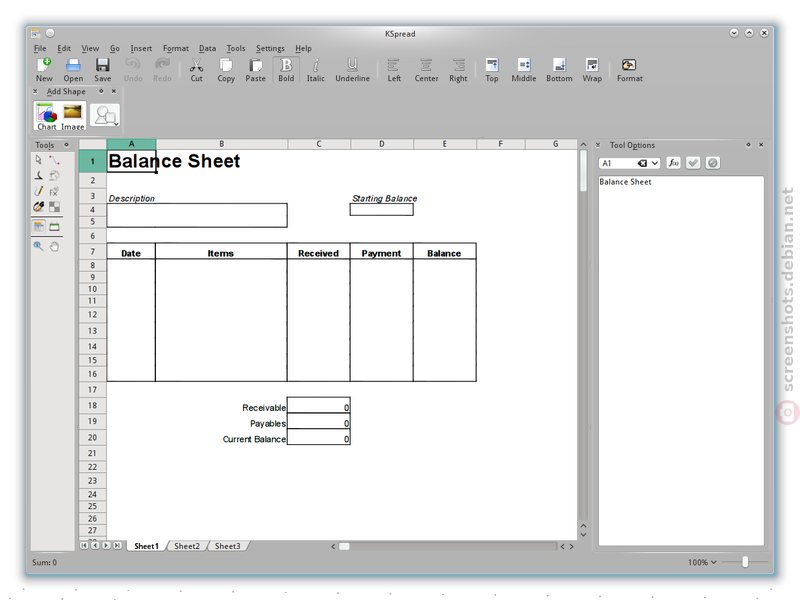Expand the A1 cell location dropdown
This screenshot has width=800, height=600.
[655, 163]
